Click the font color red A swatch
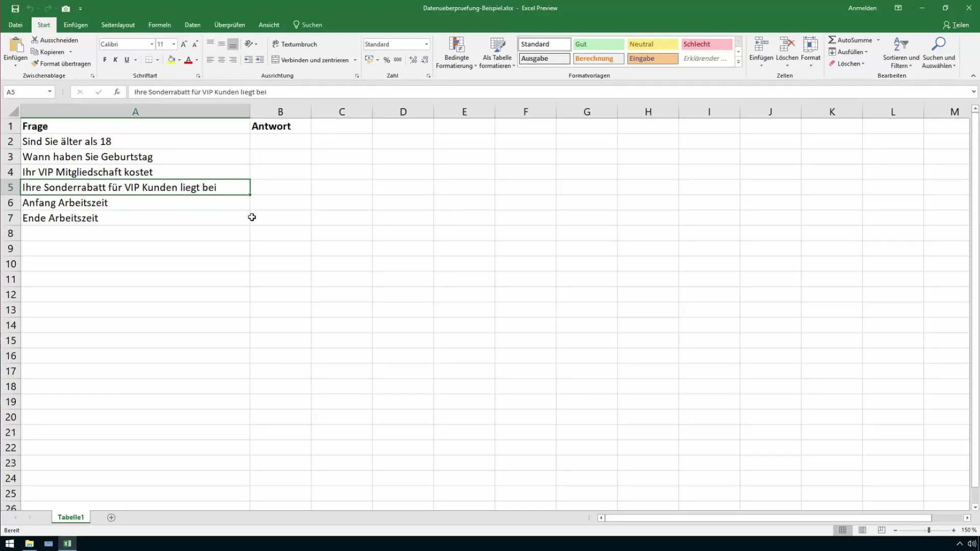This screenshot has height=551, width=980. pyautogui.click(x=188, y=60)
